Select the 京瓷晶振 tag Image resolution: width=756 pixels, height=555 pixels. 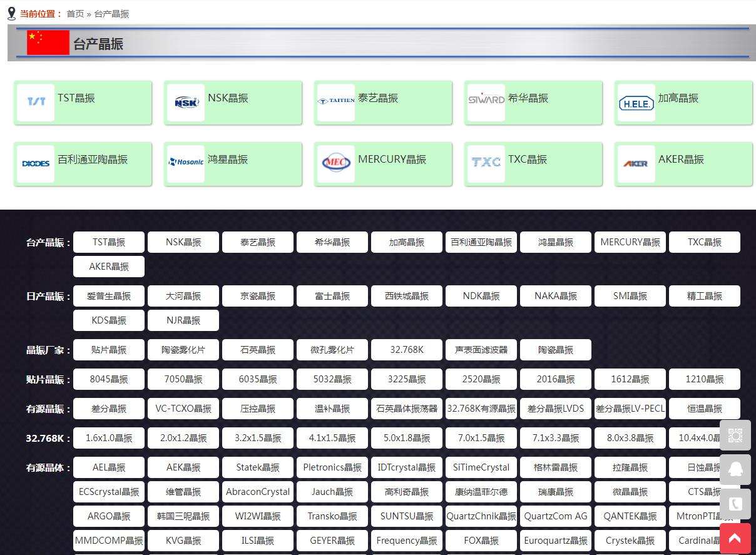point(258,296)
